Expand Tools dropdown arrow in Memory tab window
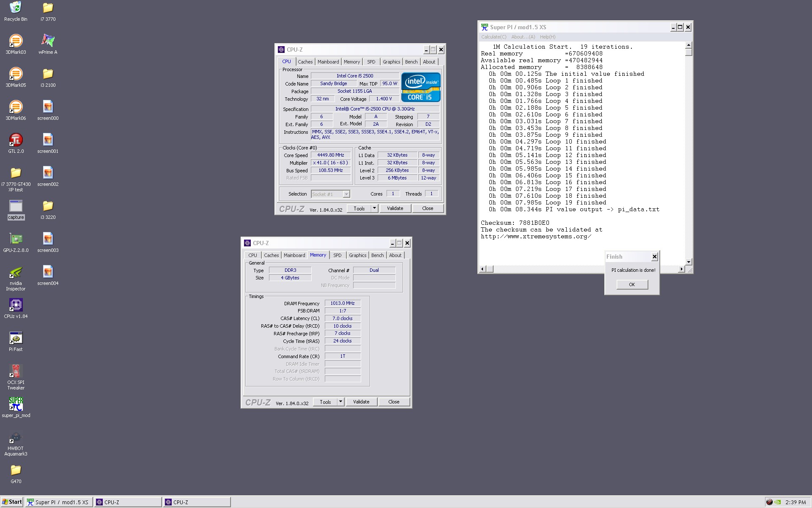This screenshot has width=812, height=508. click(340, 402)
